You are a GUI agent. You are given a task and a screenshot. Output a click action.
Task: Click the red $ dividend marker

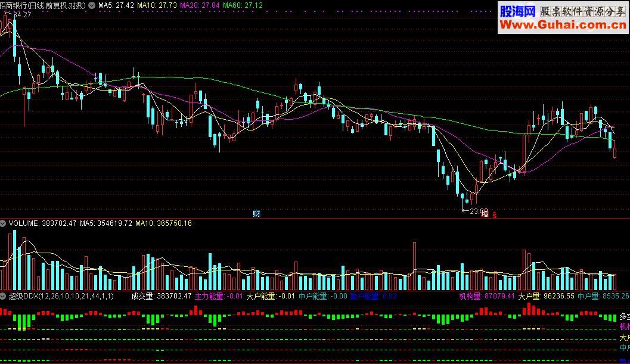[495, 215]
